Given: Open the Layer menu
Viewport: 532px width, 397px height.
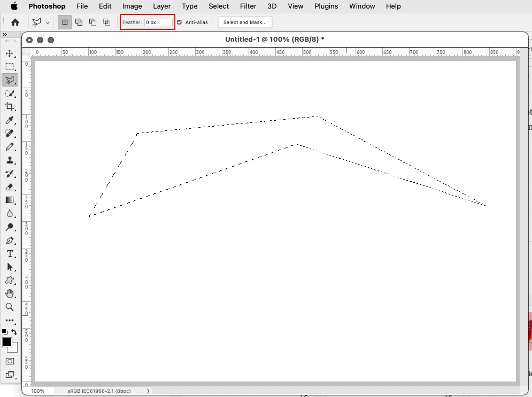Looking at the screenshot, I should tap(162, 6).
